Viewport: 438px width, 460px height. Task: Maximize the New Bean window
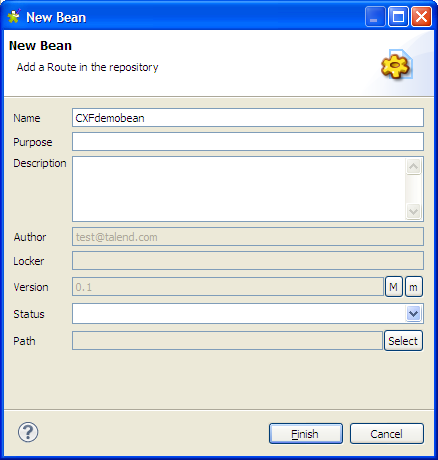398,16
